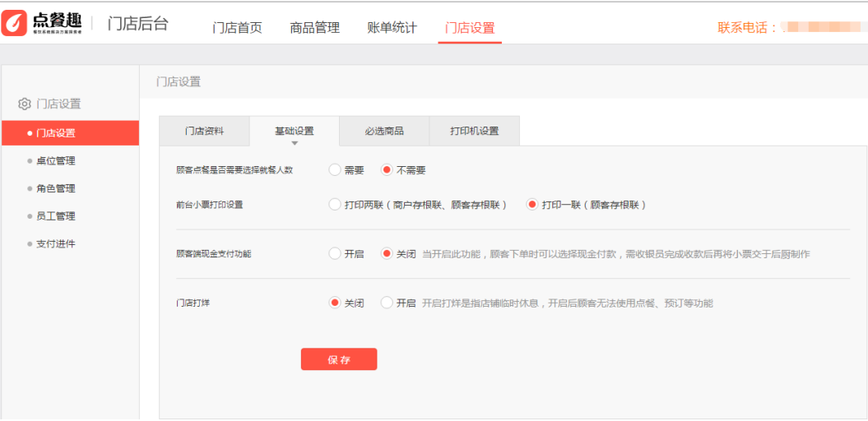Go to 商品管理 in top navigation
This screenshot has height=421, width=868.
[x=314, y=28]
